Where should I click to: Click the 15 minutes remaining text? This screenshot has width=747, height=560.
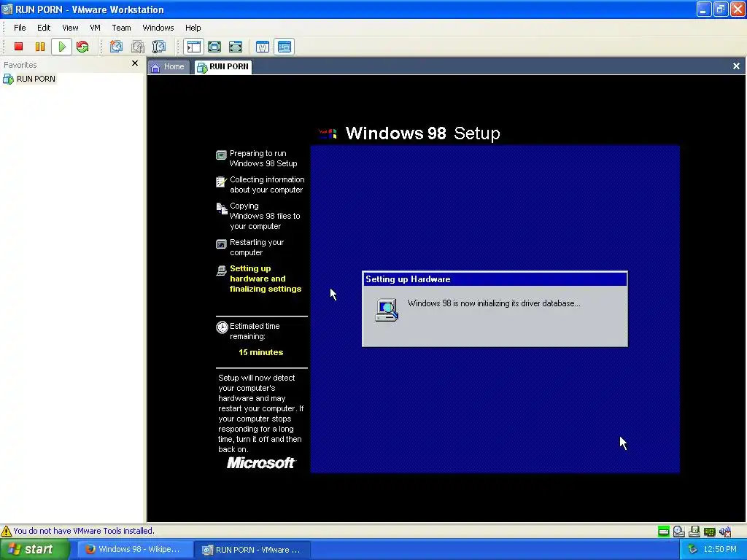[x=260, y=352]
